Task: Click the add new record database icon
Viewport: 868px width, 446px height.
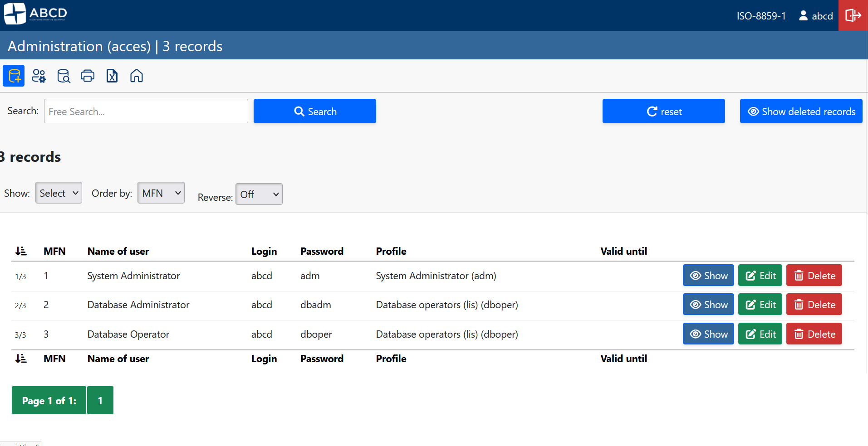Action: (14, 76)
